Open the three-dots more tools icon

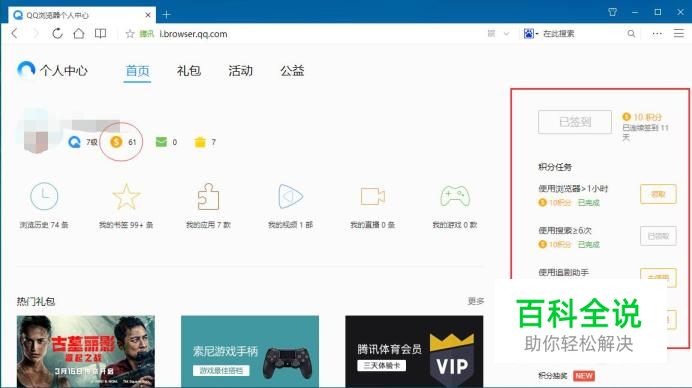coord(657,34)
